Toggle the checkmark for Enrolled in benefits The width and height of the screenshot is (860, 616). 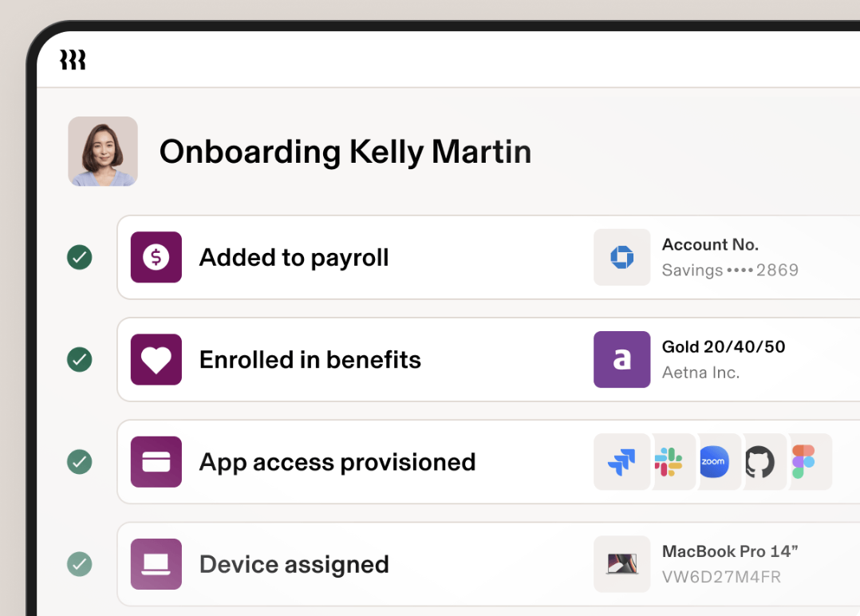(x=79, y=359)
